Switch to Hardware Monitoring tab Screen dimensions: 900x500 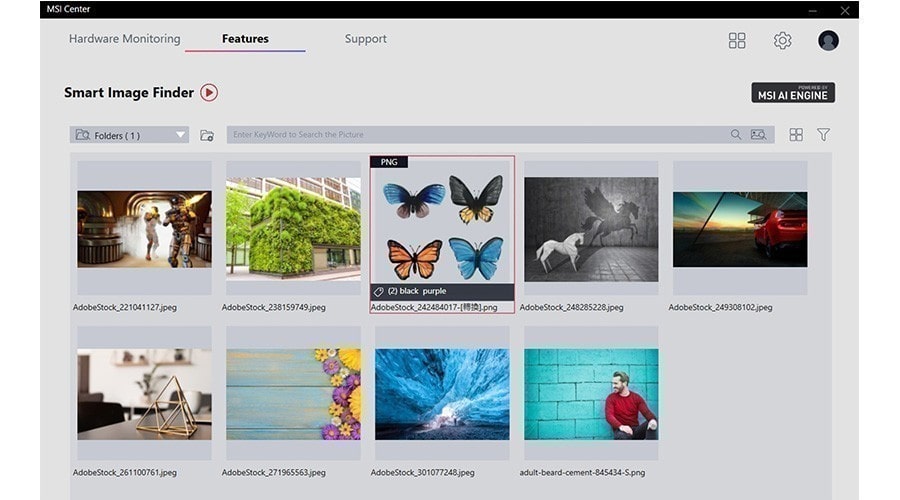pos(125,38)
